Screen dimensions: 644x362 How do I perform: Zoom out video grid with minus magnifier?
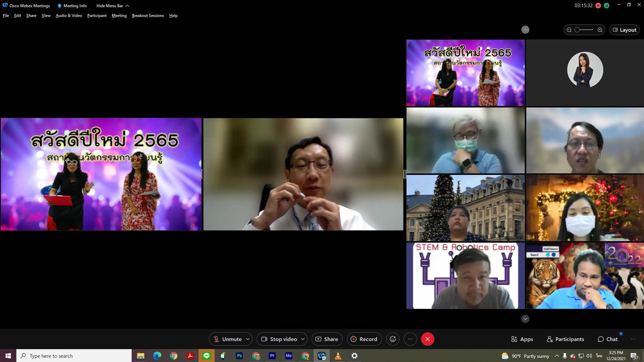tap(569, 30)
